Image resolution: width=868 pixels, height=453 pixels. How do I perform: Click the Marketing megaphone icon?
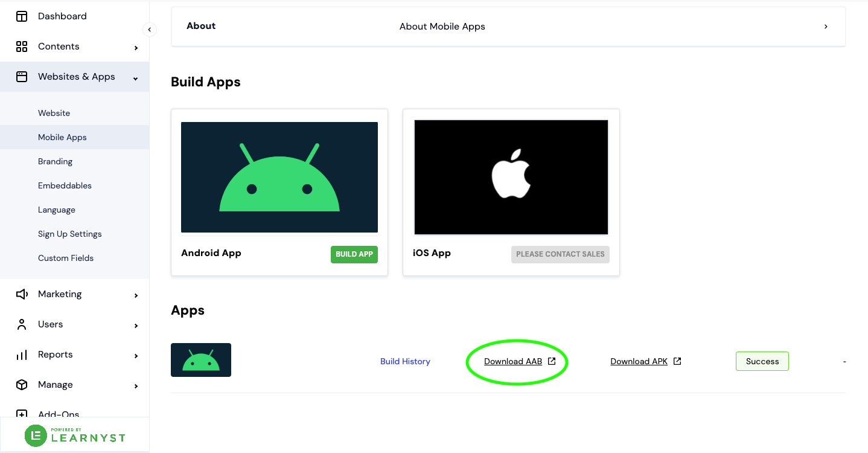click(22, 294)
